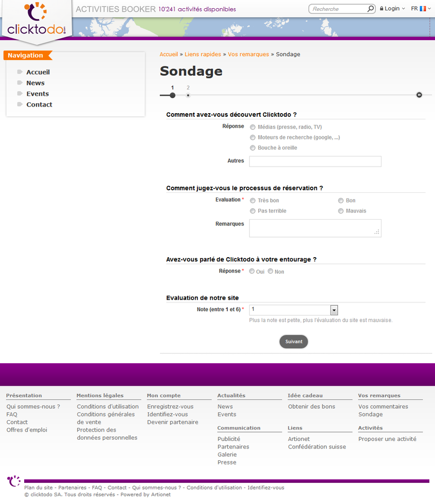Click the fast-forward icon ending progress bar
The width and height of the screenshot is (435, 504).
point(419,95)
